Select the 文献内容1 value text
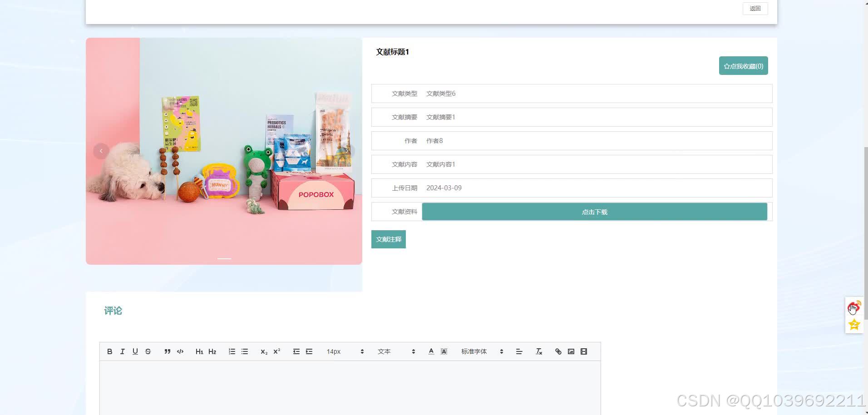 tap(441, 164)
